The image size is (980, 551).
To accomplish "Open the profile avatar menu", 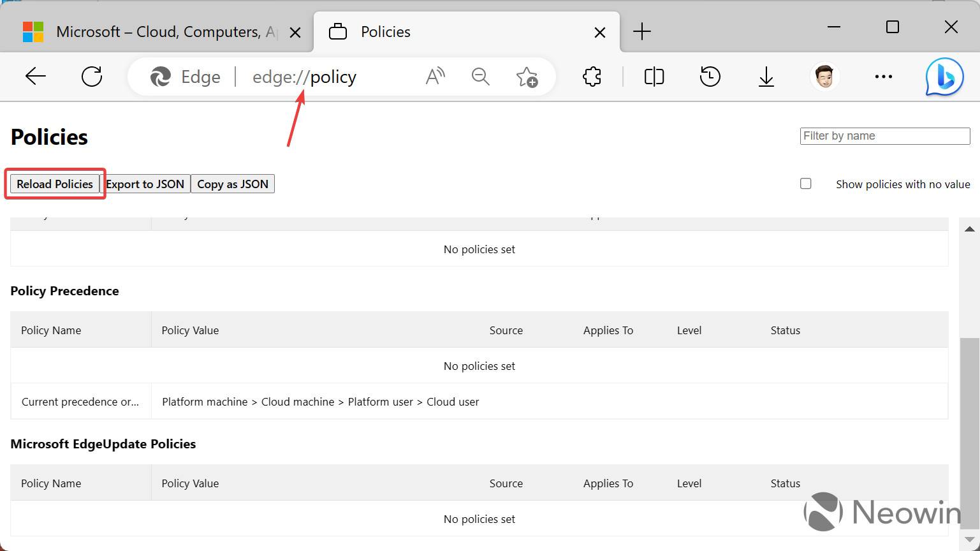I will click(824, 77).
